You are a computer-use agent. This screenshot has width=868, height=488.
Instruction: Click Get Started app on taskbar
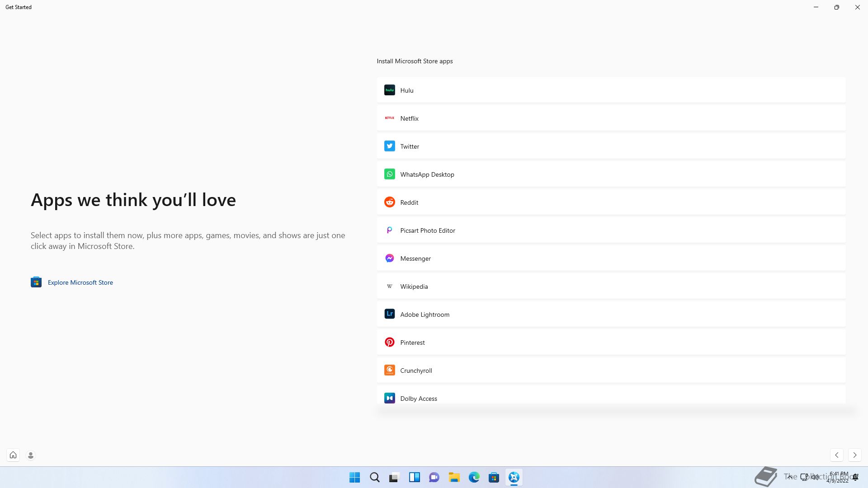tap(514, 477)
